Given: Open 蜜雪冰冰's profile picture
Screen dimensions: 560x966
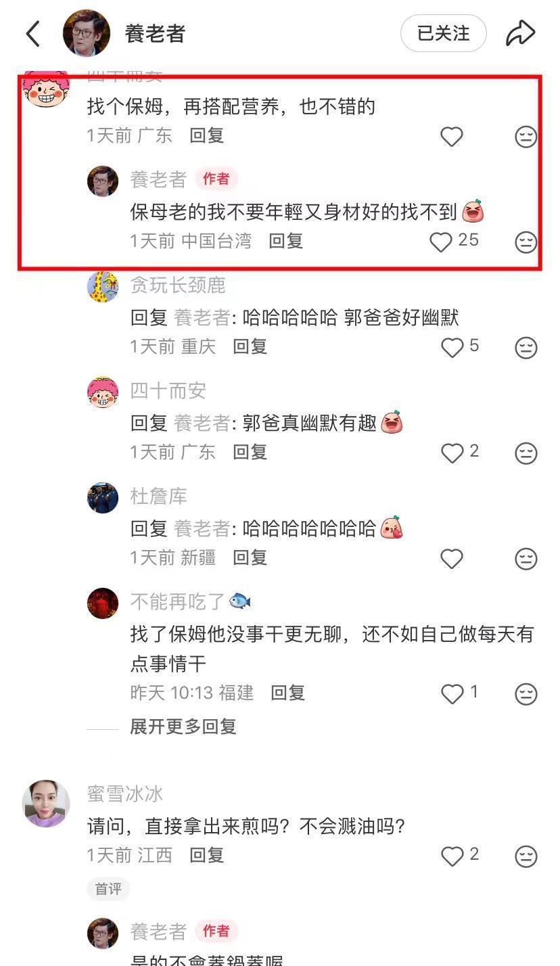Looking at the screenshot, I should point(46,803).
